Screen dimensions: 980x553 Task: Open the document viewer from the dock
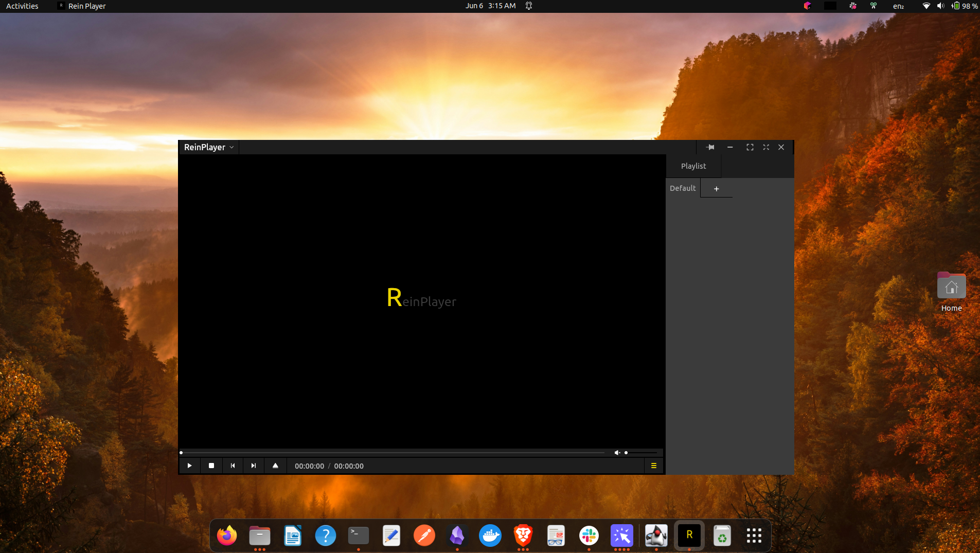click(556, 536)
